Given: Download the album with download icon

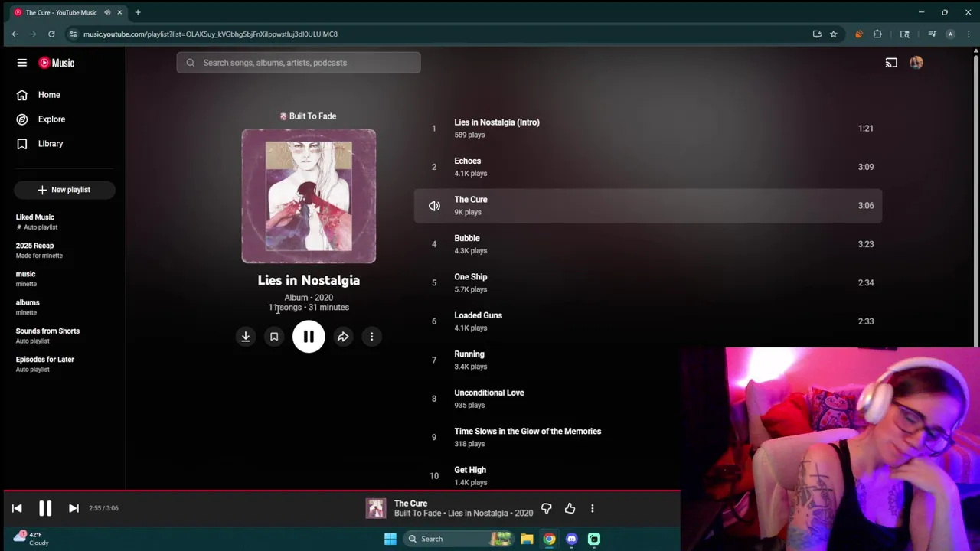Looking at the screenshot, I should pos(246,337).
